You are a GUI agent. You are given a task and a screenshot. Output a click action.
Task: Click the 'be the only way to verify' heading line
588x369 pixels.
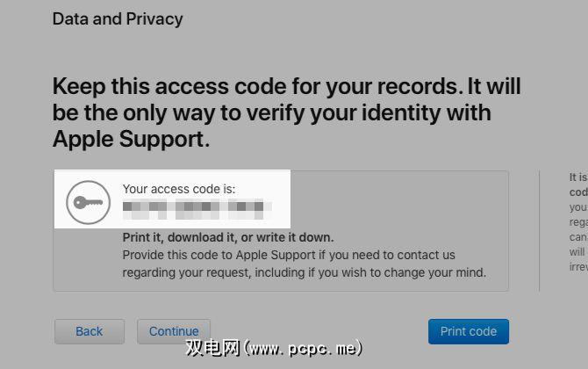point(271,113)
